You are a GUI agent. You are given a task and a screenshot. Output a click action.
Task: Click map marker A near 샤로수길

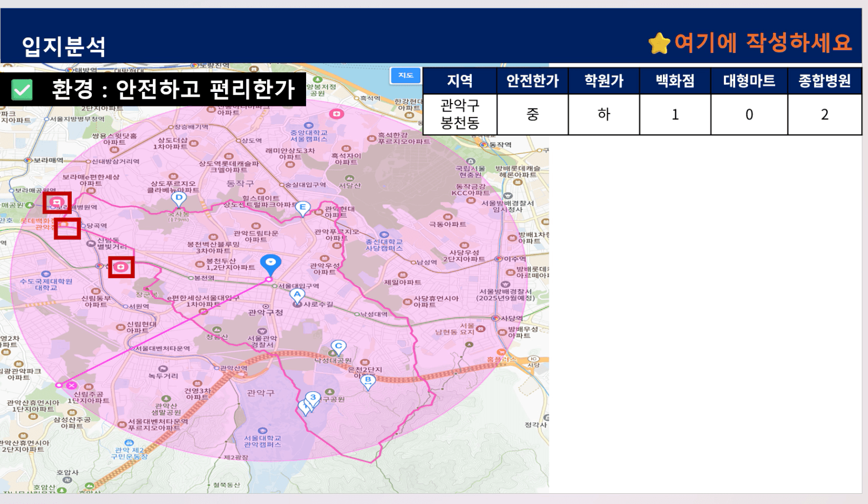(x=297, y=295)
